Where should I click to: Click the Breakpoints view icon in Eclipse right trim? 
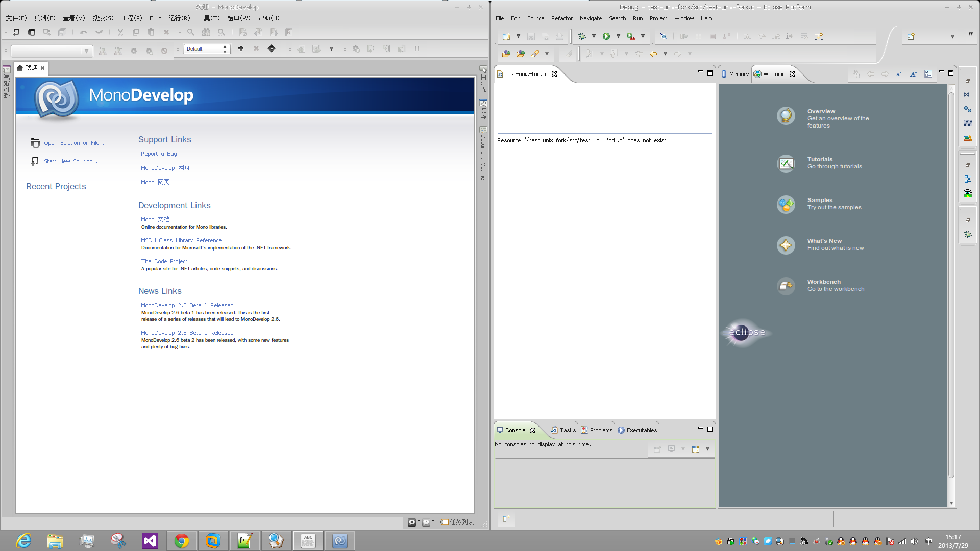pyautogui.click(x=968, y=109)
